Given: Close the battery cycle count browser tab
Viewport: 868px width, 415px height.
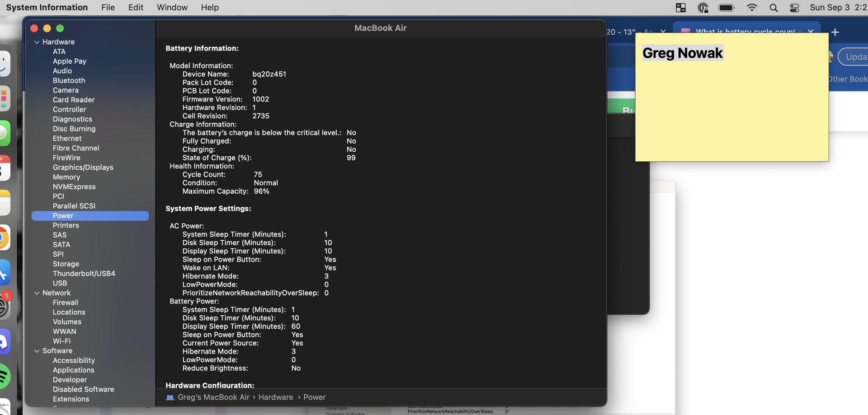Looking at the screenshot, I should coord(811,32).
